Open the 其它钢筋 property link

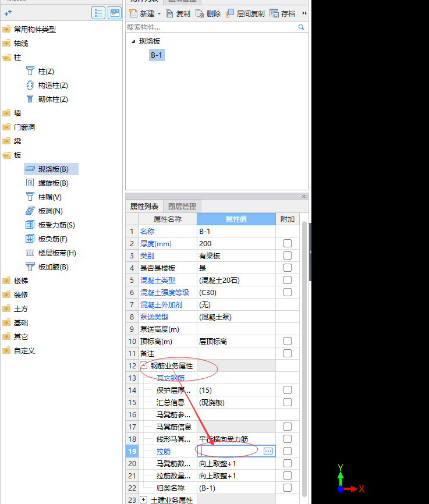pos(171,378)
